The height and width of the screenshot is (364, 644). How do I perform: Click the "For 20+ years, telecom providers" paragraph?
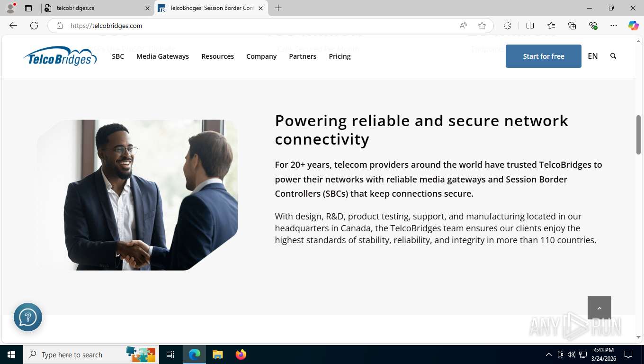tap(438, 179)
